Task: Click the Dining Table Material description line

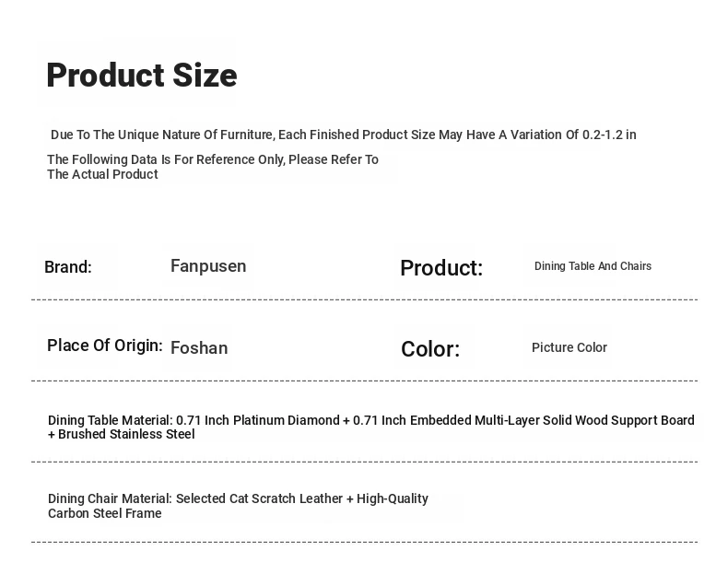Action: click(371, 420)
